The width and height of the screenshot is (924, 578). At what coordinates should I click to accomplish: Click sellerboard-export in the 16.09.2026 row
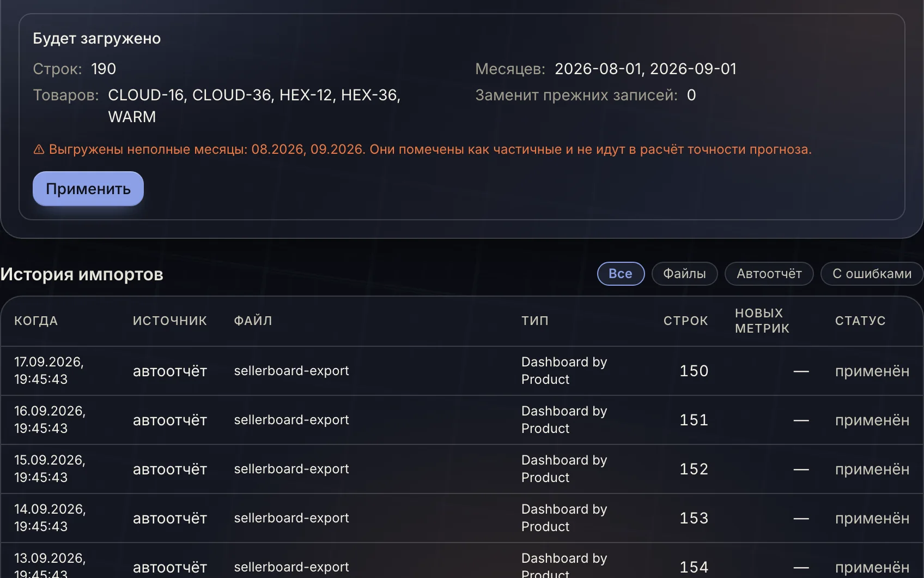(x=291, y=420)
